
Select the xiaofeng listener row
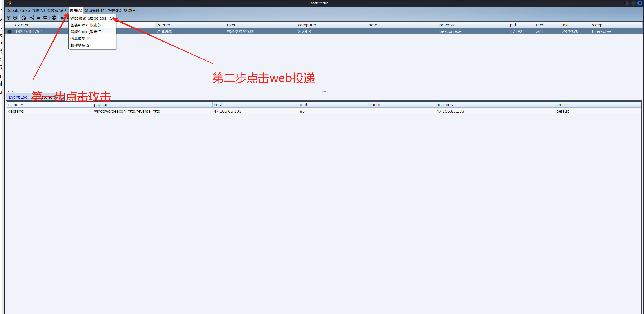coord(324,111)
